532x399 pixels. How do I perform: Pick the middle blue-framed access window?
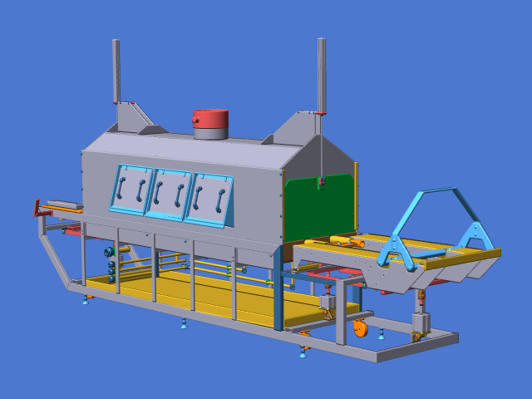tap(169, 195)
